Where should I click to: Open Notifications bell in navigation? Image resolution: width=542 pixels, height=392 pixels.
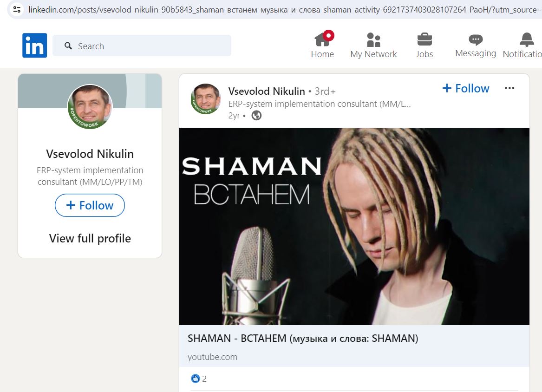pyautogui.click(x=522, y=45)
